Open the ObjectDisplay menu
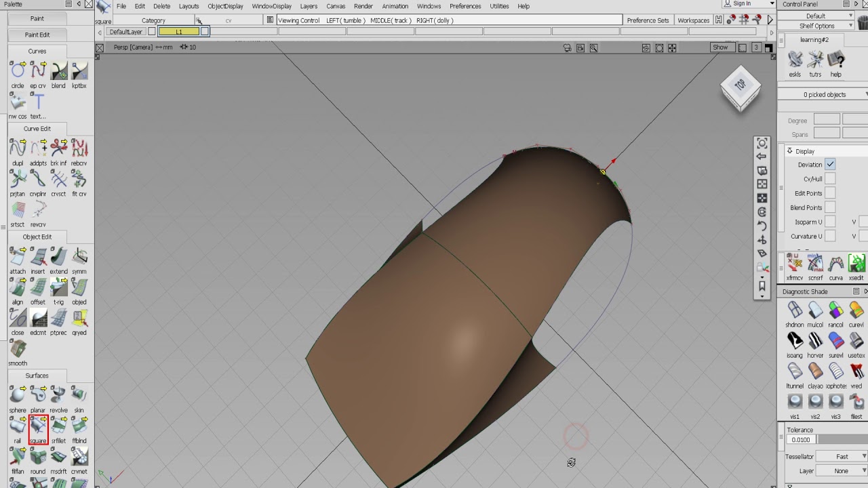868x488 pixels. tap(225, 6)
